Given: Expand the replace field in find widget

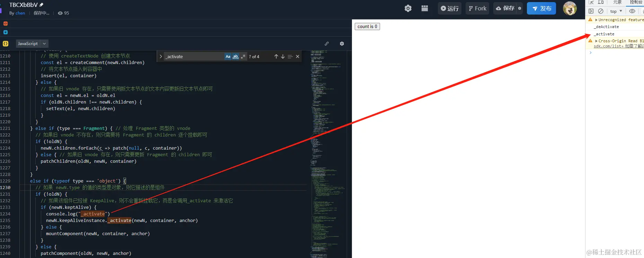Looking at the screenshot, I should point(161,56).
